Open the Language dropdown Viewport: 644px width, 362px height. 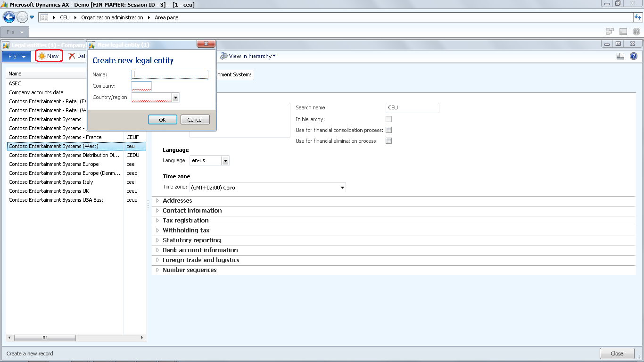(x=225, y=161)
